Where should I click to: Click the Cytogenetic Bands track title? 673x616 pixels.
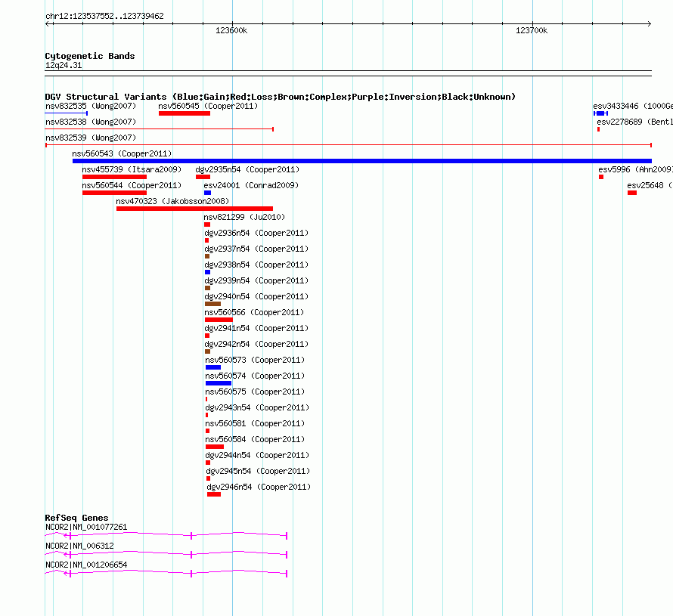(90, 56)
